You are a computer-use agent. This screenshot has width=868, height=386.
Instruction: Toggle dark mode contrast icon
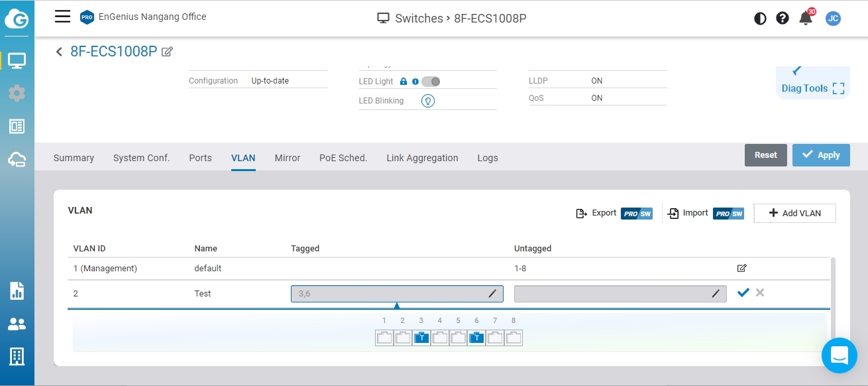coord(760,19)
